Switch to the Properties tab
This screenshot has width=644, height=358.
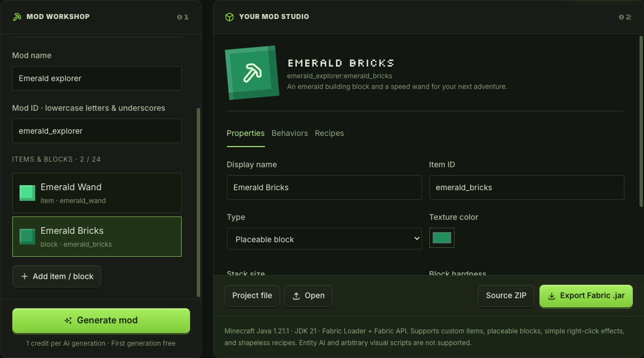point(245,134)
